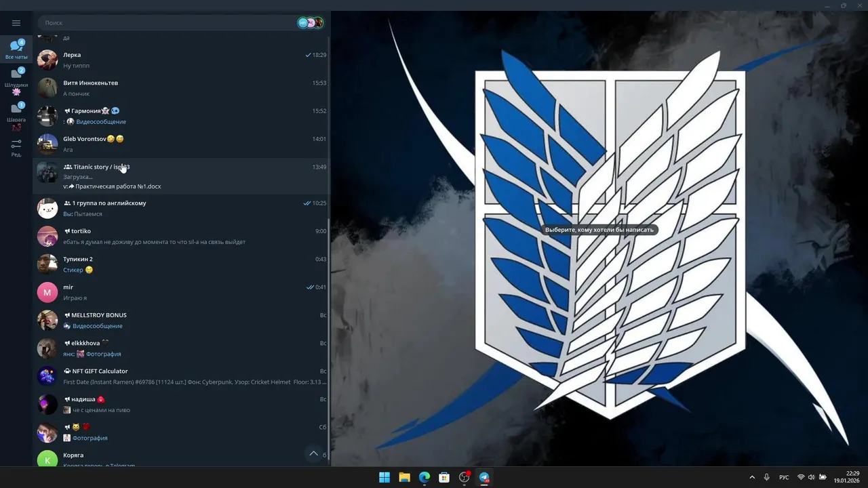Open the NFT GIFT Calculator bot chat
Image resolution: width=868 pixels, height=488 pixels.
point(181,376)
